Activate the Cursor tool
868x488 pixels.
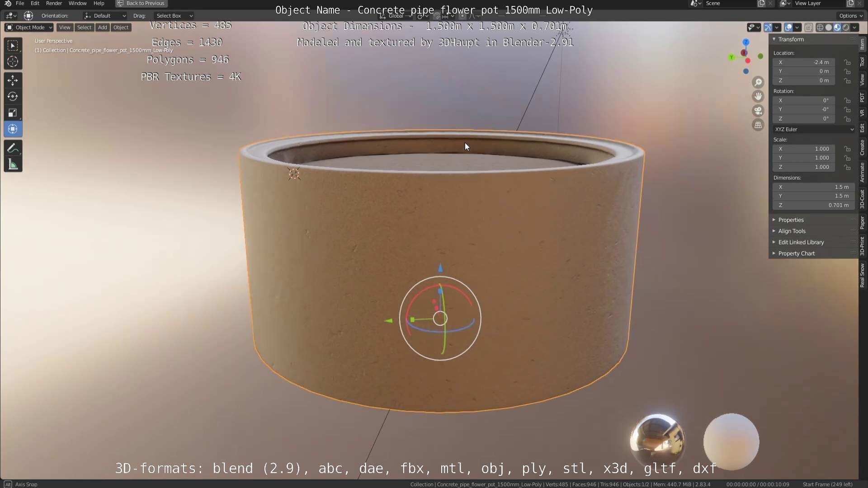(x=13, y=61)
